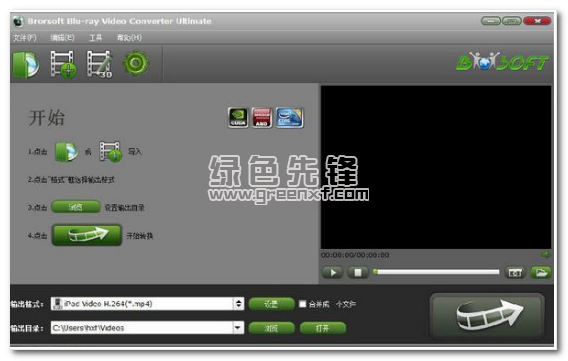Click the filmstrip icon in step 1
568x361 pixels.
pyautogui.click(x=110, y=151)
